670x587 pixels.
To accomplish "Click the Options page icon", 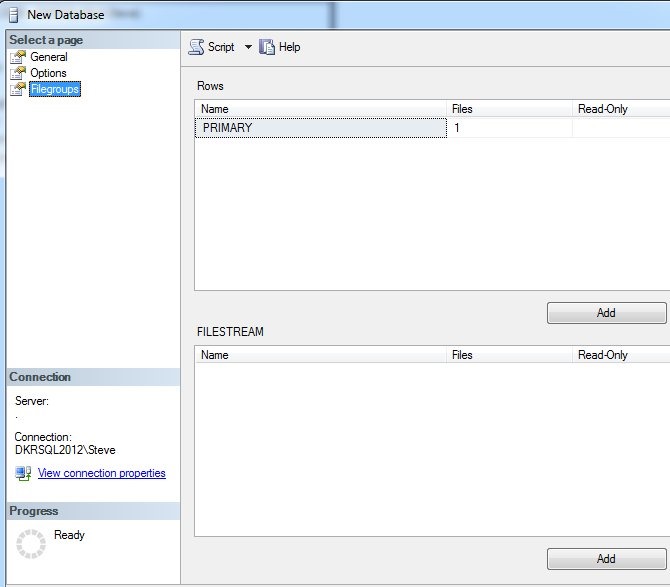I will point(17,73).
